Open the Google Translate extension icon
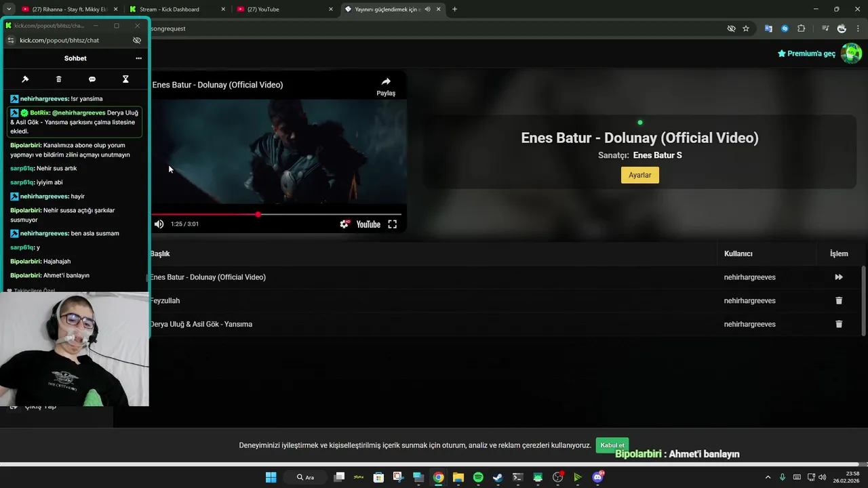Viewport: 868px width, 488px height. (x=768, y=28)
